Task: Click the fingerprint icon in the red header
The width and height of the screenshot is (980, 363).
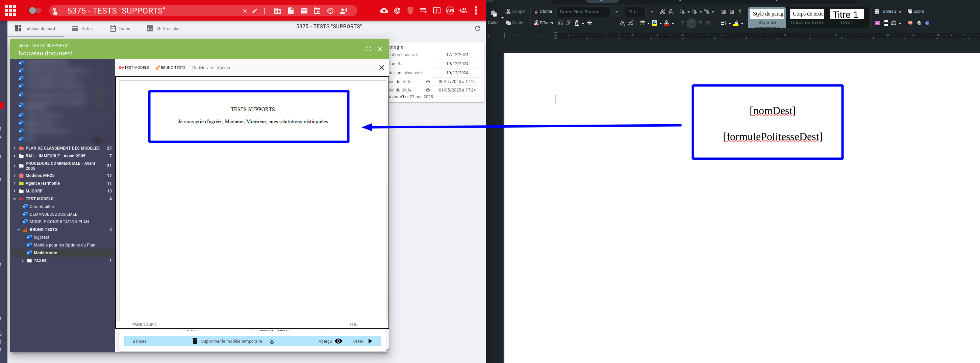Action: 410,11
